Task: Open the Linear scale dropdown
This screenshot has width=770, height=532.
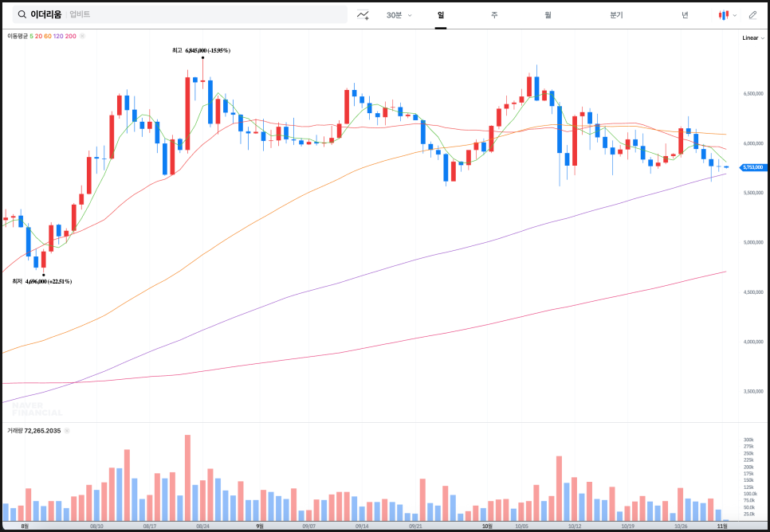Action: click(752, 37)
